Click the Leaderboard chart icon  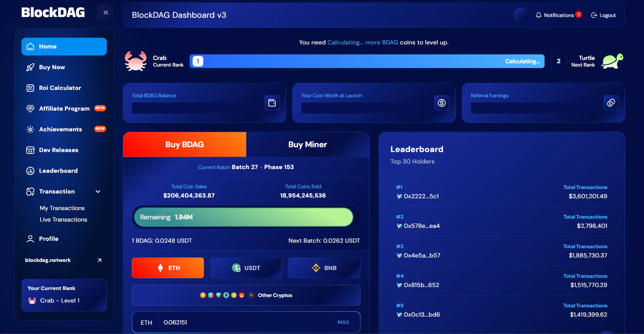click(30, 171)
